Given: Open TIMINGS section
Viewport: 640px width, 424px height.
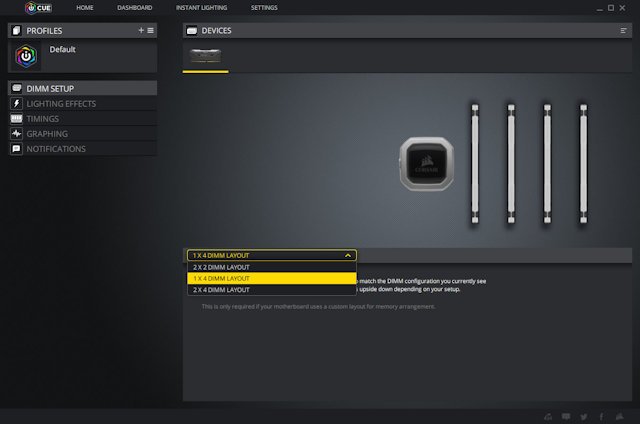Looking at the screenshot, I should [82, 119].
